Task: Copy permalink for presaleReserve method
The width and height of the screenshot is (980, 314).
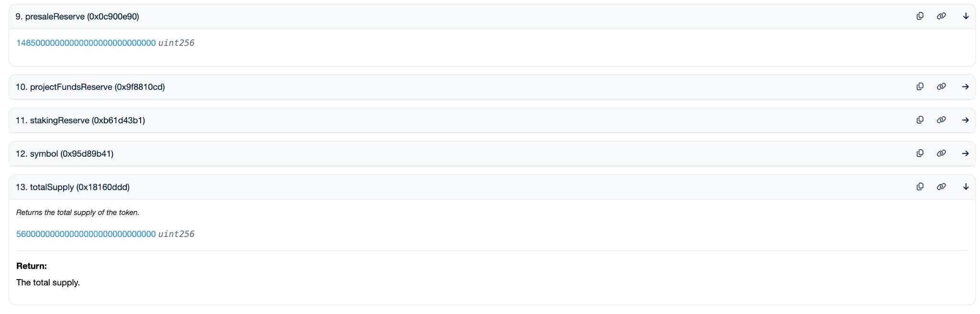Action: [941, 16]
